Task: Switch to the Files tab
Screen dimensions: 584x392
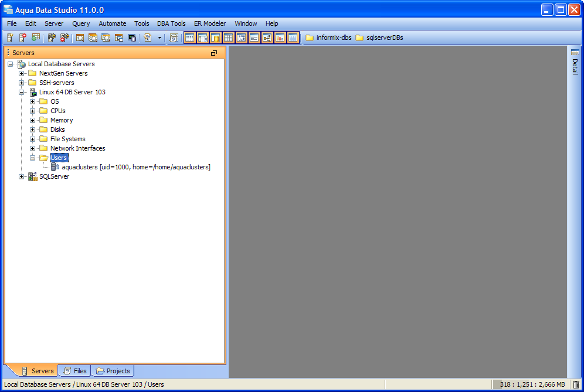Action: (x=76, y=371)
